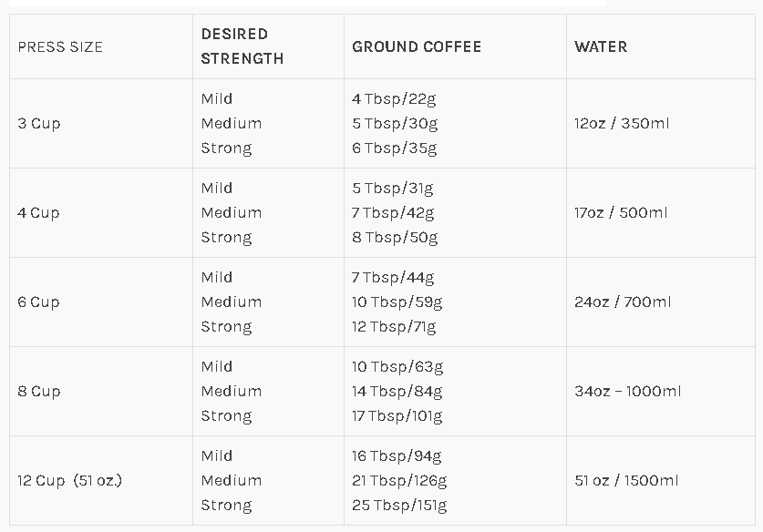The height and width of the screenshot is (532, 763).
Task: Click the 12oz / 350ml water value
Action: (x=622, y=124)
